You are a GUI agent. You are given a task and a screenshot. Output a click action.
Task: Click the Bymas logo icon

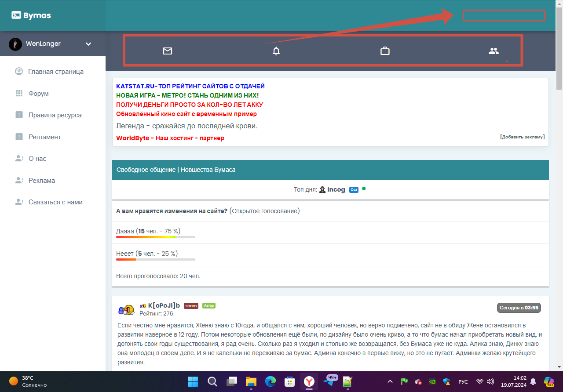[x=16, y=15]
